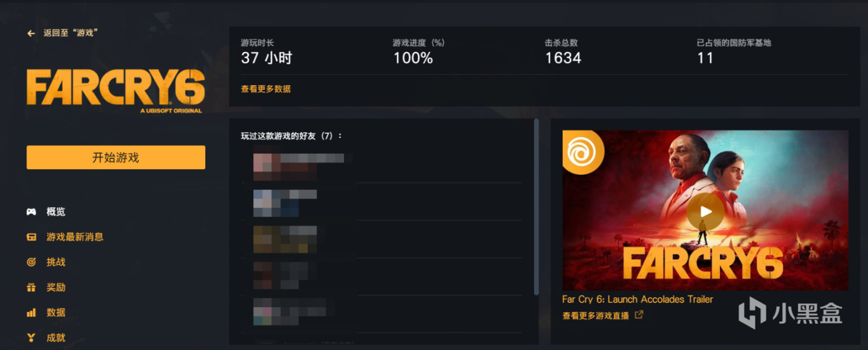Click the 概览 gamepad icon
This screenshot has width=868, height=350.
[x=31, y=211]
